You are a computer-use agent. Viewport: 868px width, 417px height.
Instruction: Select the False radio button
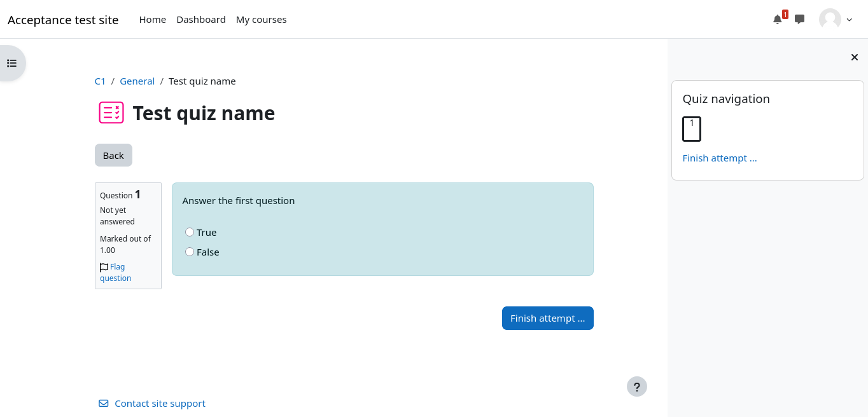[190, 252]
